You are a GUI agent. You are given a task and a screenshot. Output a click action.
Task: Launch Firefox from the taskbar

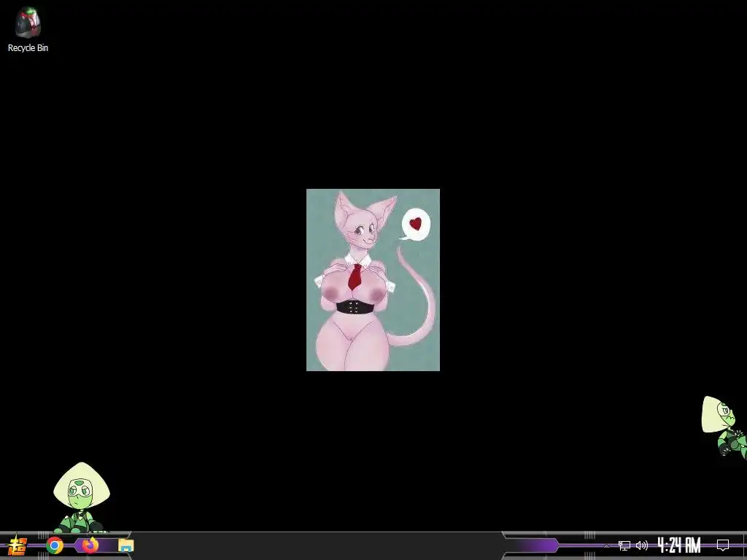click(x=90, y=545)
